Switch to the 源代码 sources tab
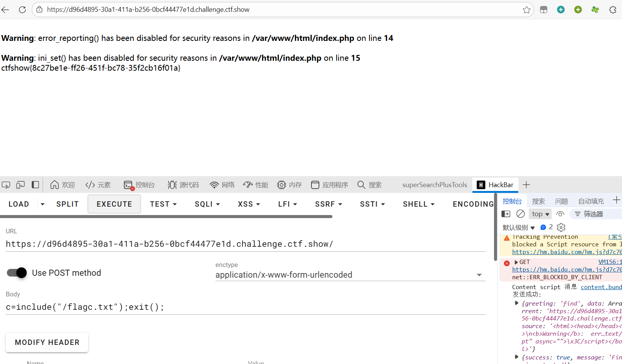The image size is (622, 364). [183, 185]
